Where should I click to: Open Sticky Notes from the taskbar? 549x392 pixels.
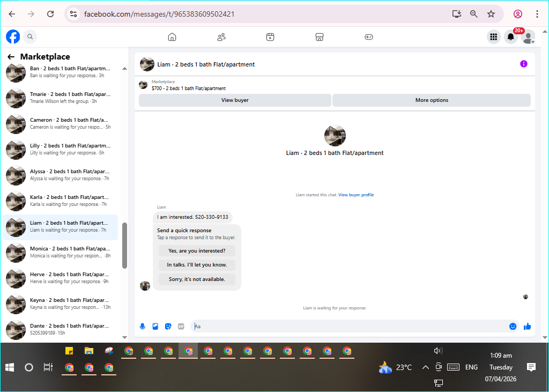(x=69, y=351)
